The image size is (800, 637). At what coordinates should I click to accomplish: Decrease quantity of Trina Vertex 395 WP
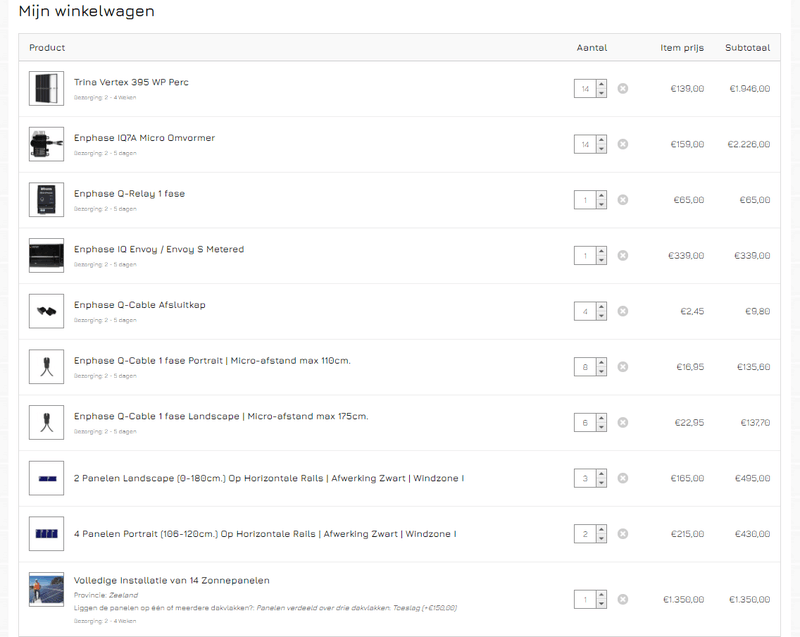(602, 93)
